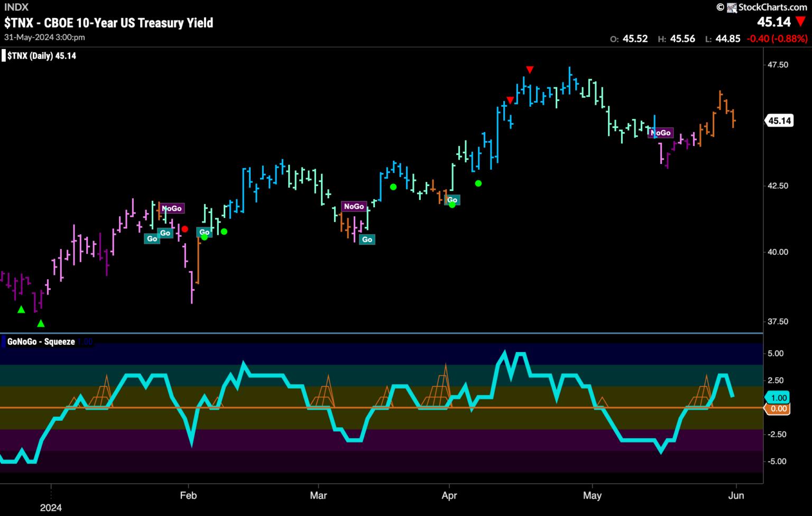The image size is (812, 516).
Task: Click the leftmost green up-triangle marker
Action: (21, 309)
